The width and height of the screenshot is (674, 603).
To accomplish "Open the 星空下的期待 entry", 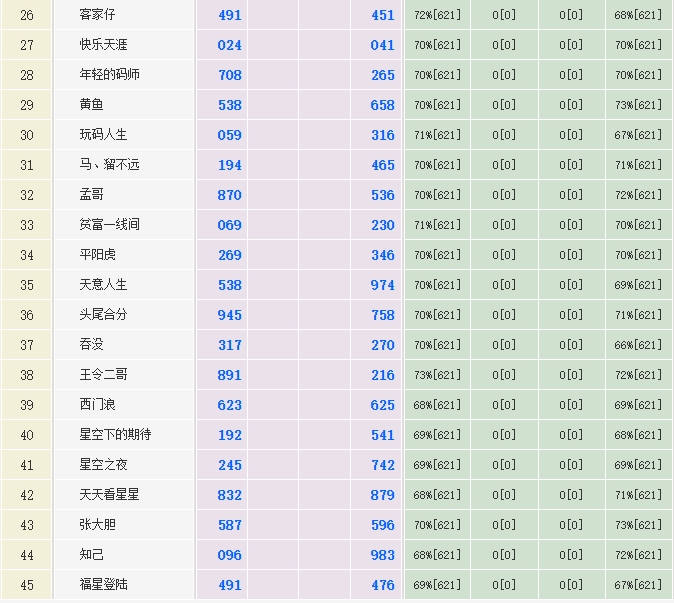I will tap(115, 435).
